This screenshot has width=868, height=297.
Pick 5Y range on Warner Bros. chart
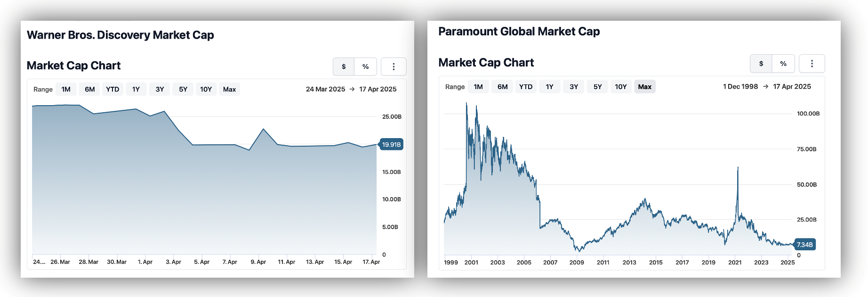click(183, 89)
